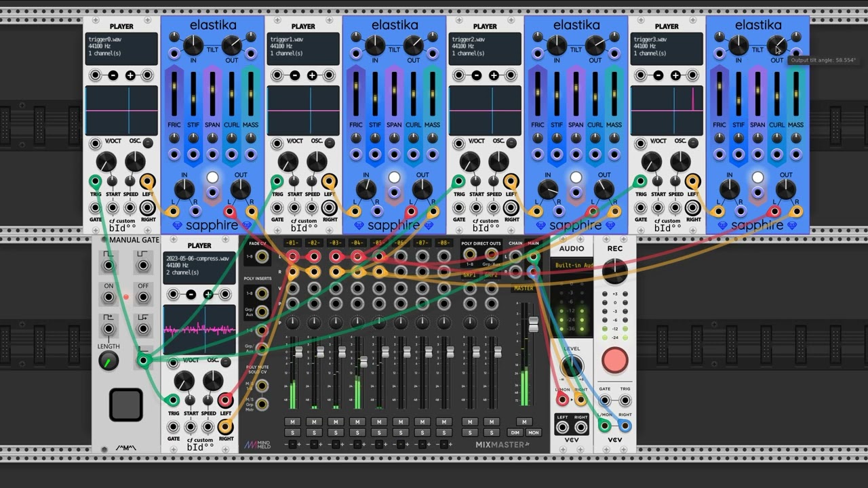Click the output TILT knob on fourth Elastika
The image size is (868, 488).
(776, 45)
